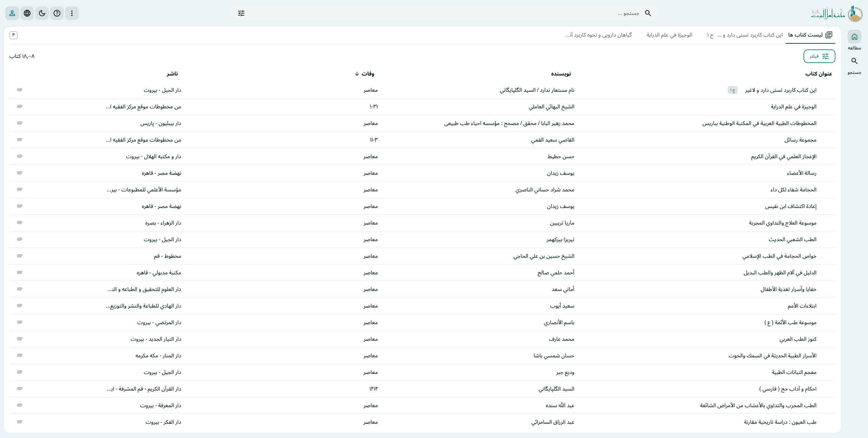Switch to الوجيزة في علم الدراية tab
The width and height of the screenshot is (868, 438).
669,35
